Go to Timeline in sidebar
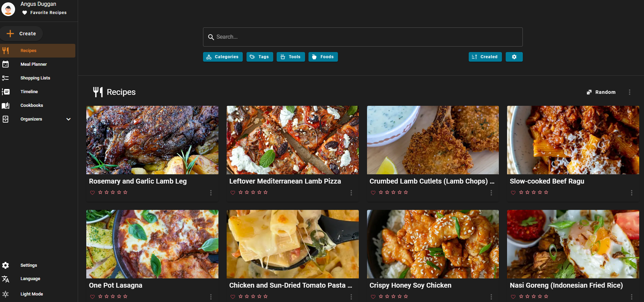This screenshot has height=302, width=644. click(29, 92)
